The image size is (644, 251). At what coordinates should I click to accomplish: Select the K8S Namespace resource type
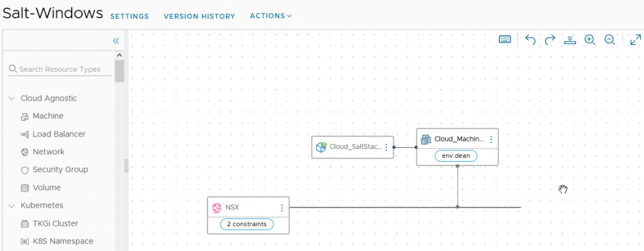point(64,241)
